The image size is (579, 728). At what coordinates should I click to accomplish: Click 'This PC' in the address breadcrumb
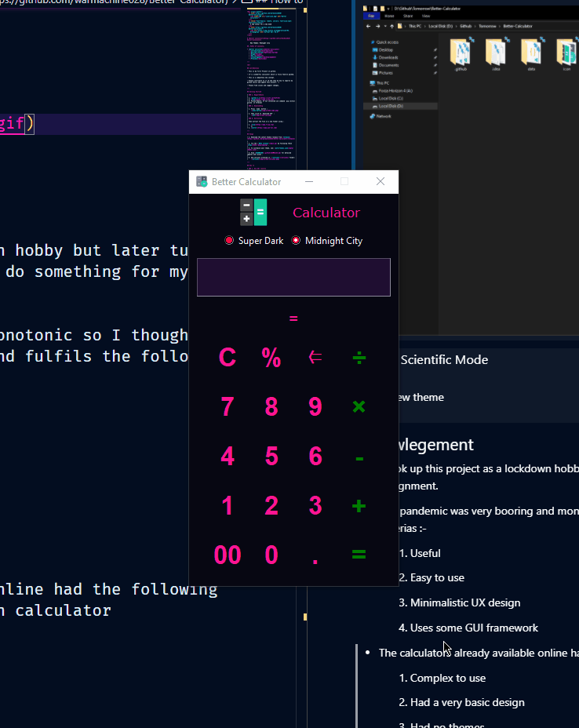pos(414,26)
